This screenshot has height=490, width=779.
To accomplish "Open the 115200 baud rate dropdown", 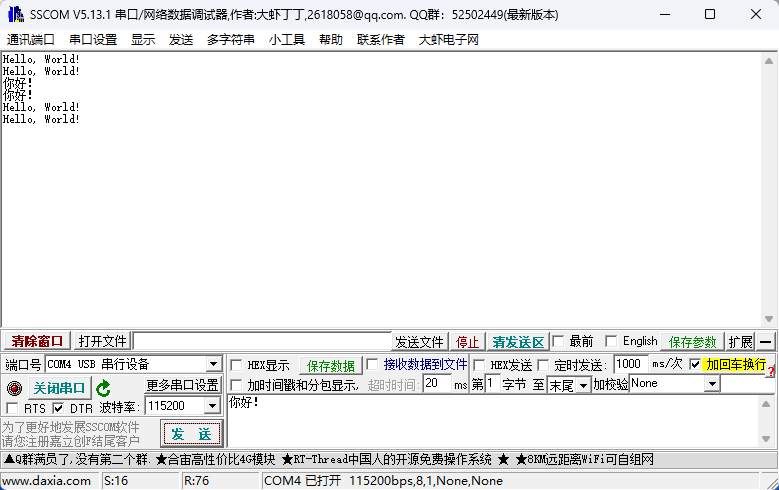I will (212, 406).
